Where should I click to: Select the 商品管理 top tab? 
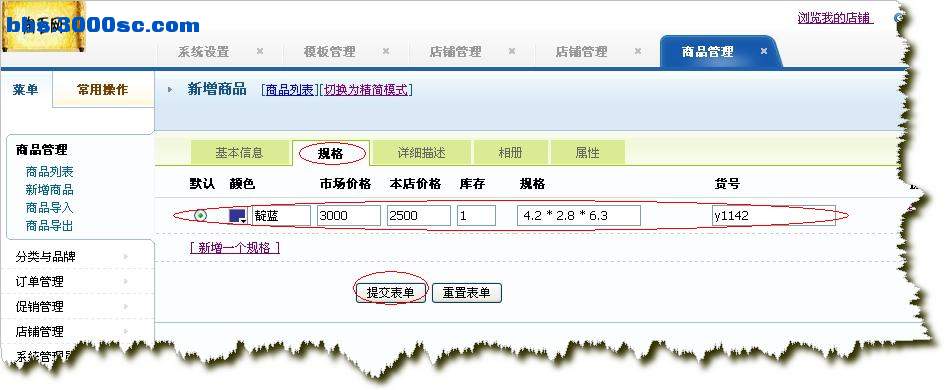point(707,52)
